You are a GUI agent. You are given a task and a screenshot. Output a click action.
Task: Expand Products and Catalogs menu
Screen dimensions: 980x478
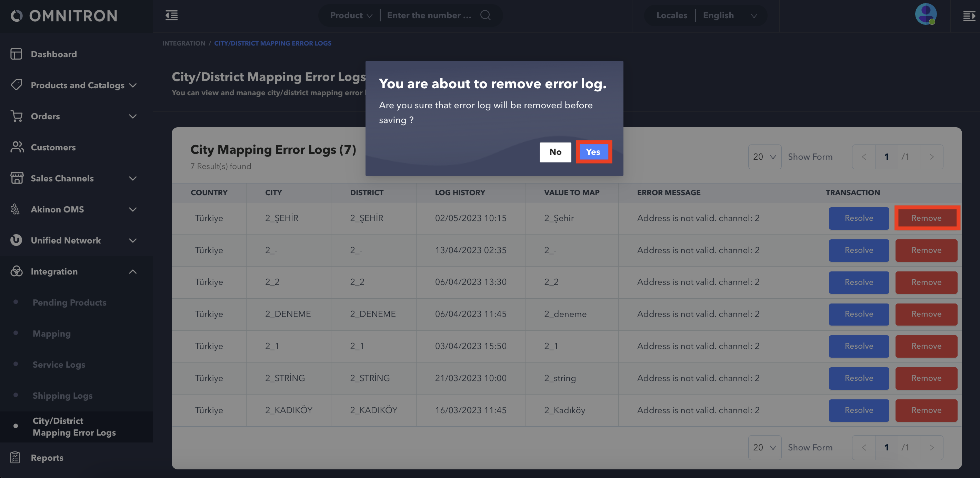click(x=77, y=85)
